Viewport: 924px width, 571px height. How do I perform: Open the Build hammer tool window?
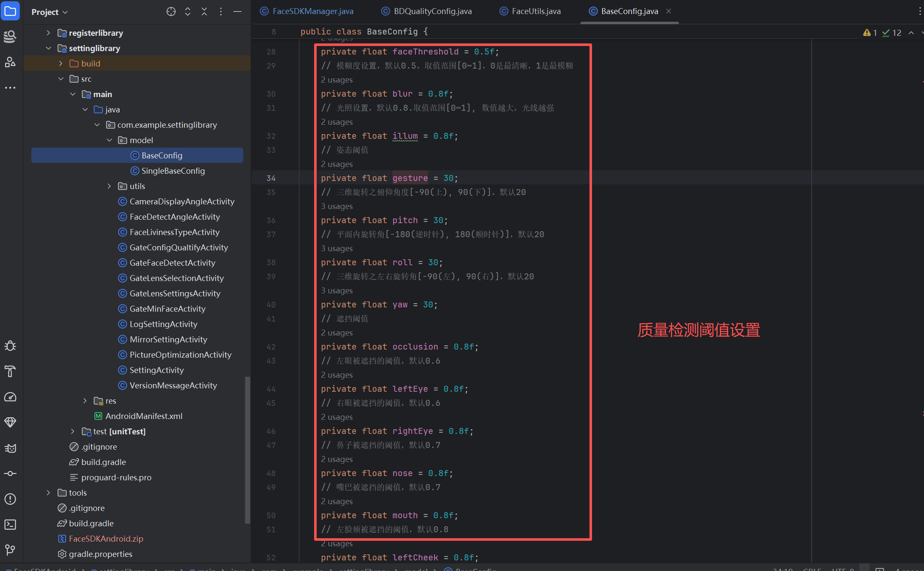coord(10,371)
